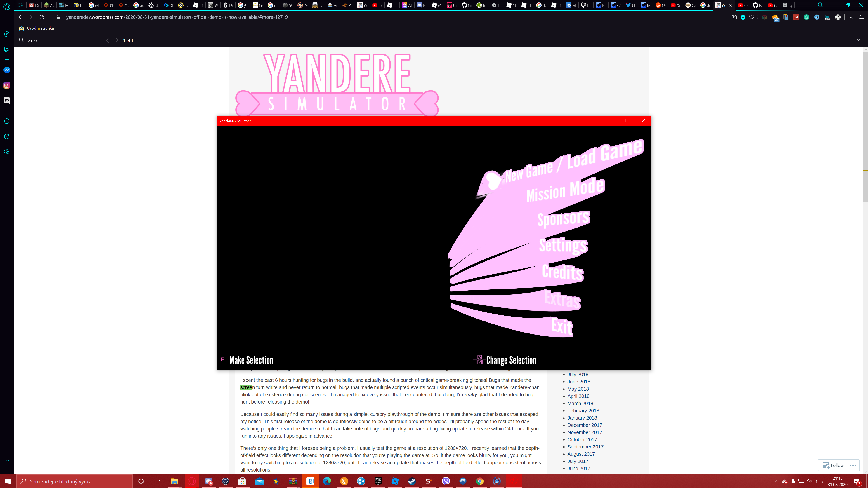The width and height of the screenshot is (868, 488).
Task: Open Steam from the Windows taskbar
Action: tap(412, 481)
